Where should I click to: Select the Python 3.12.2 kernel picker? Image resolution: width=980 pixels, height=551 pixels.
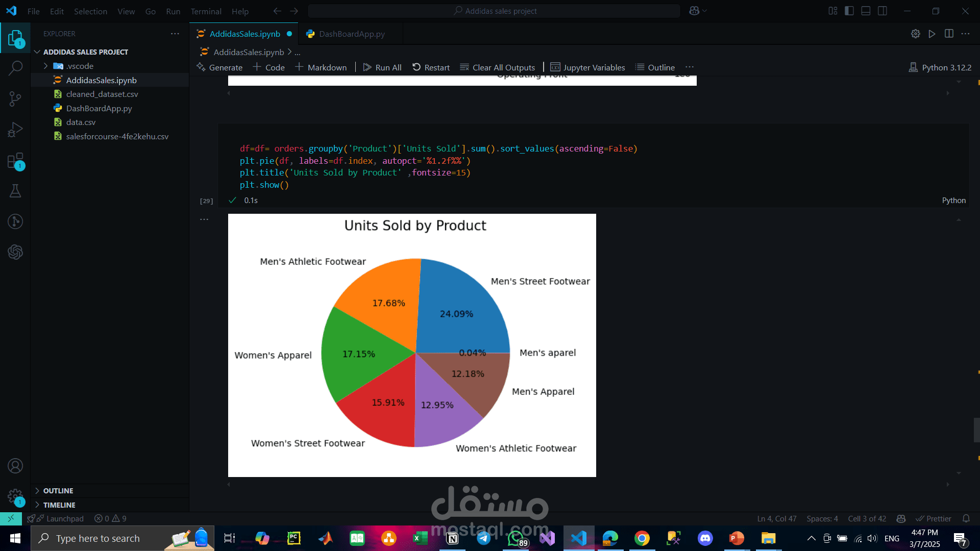pyautogui.click(x=940, y=67)
